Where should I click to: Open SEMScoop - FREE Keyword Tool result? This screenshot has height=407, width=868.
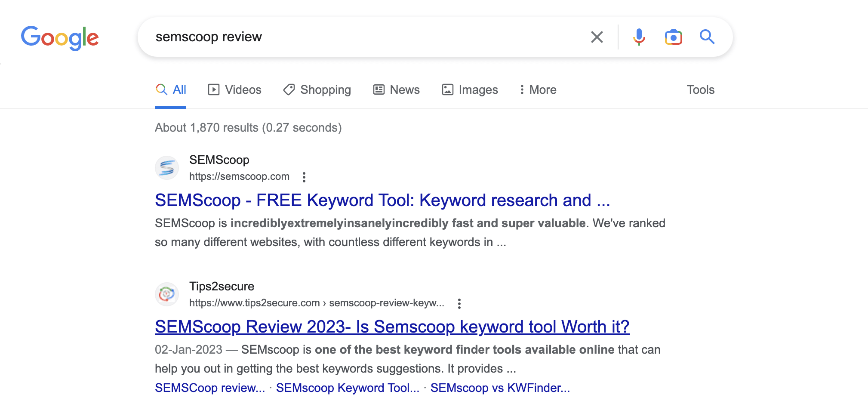(x=382, y=200)
